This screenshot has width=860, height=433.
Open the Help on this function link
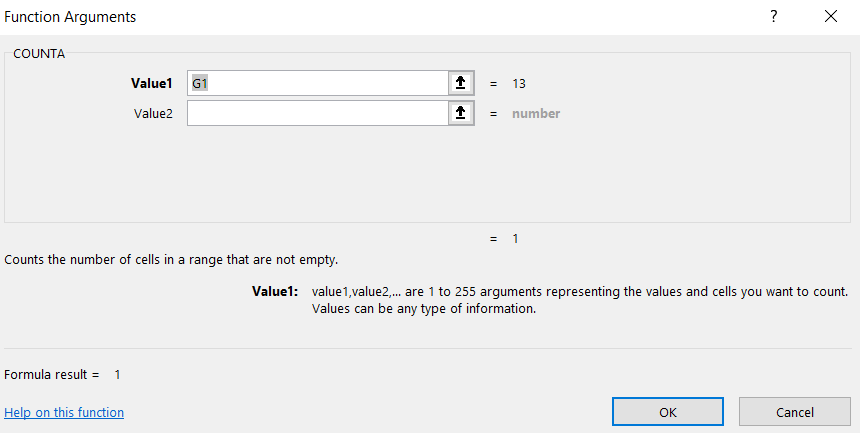pos(64,412)
